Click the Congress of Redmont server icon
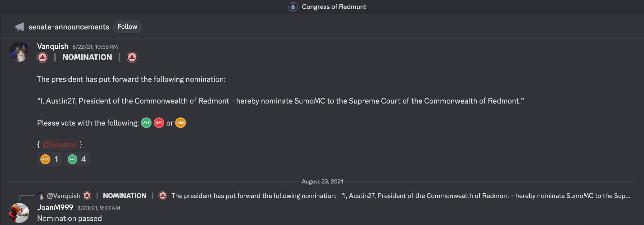Viewport: 644px width, 225px height. pos(293,7)
